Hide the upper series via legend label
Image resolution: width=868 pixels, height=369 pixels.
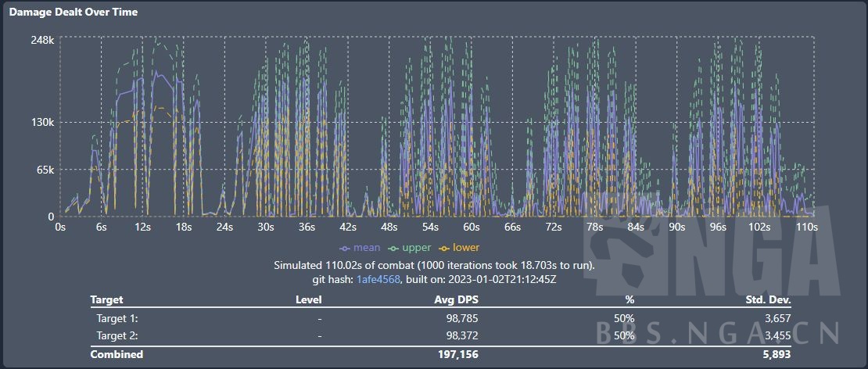[418, 248]
